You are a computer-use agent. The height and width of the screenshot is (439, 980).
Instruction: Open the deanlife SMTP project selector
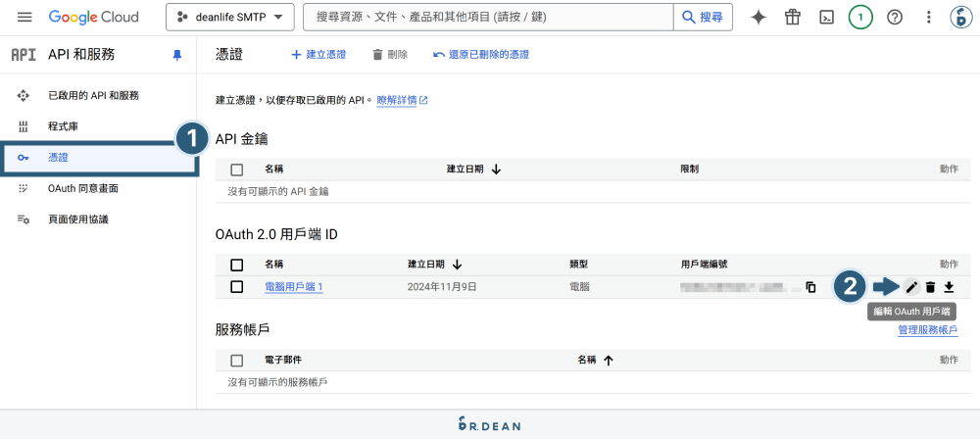pyautogui.click(x=230, y=18)
